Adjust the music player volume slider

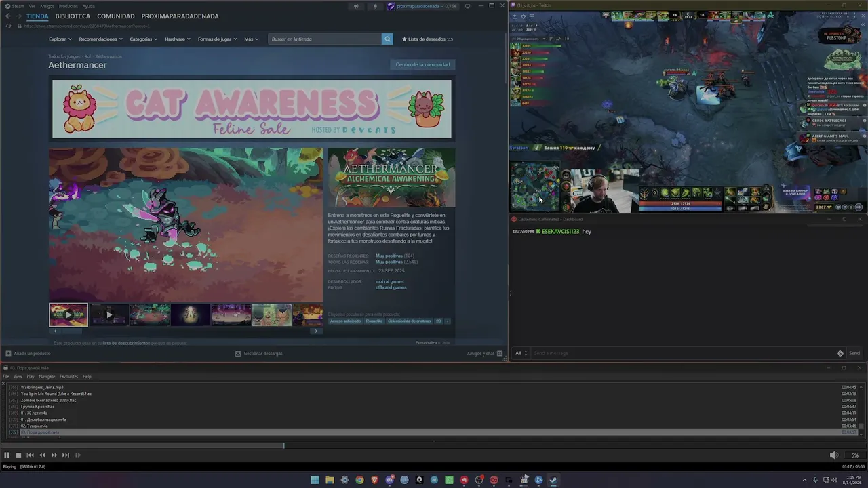(x=854, y=455)
